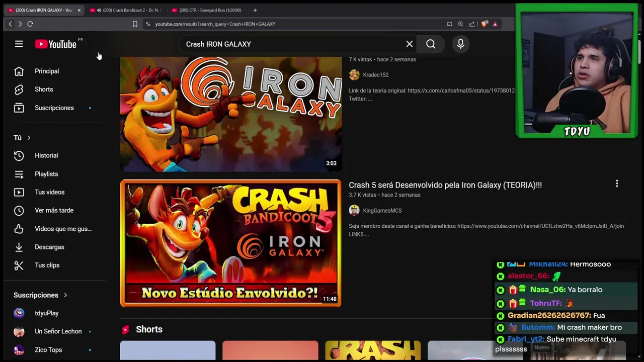
Task: Expand the Suscripciones section header chevron
Action: coord(65,295)
